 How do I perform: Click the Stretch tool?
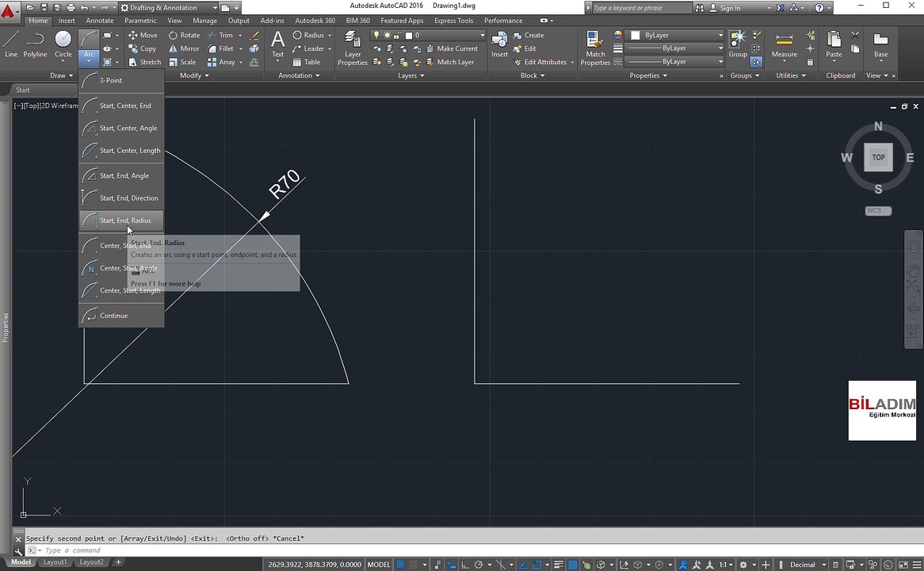pyautogui.click(x=144, y=62)
